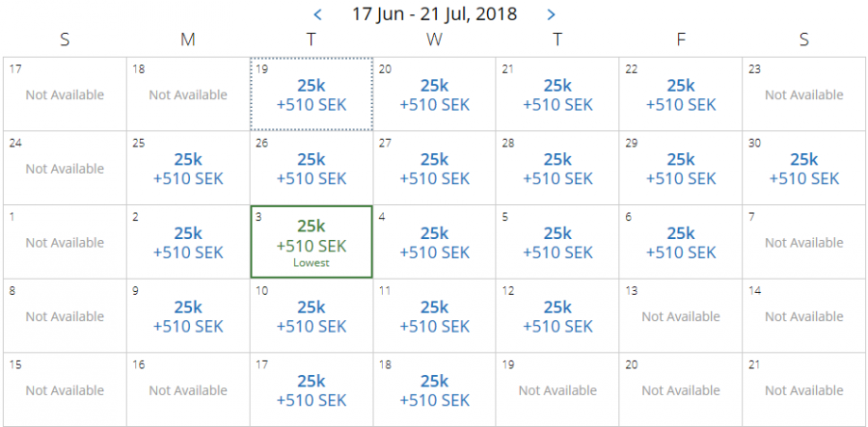Select July 12 Thursday fare
The width and height of the screenshot is (868, 427).
[x=557, y=316]
